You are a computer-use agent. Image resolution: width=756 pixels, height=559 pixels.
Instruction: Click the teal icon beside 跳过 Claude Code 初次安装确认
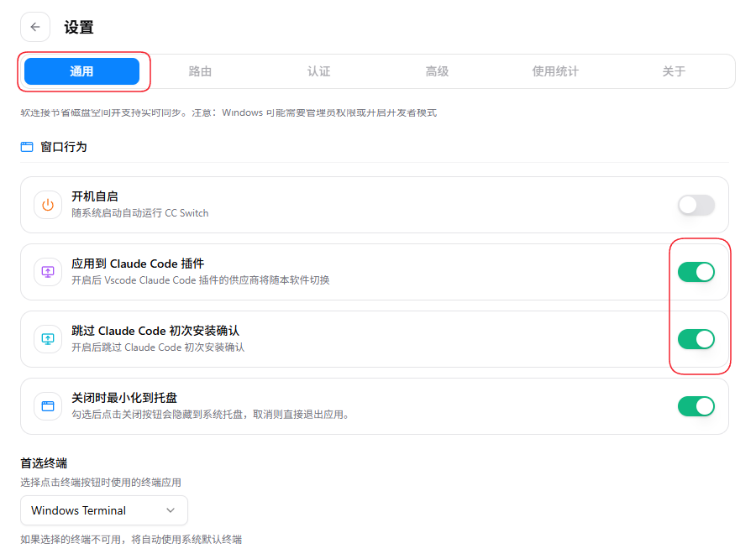(x=48, y=339)
